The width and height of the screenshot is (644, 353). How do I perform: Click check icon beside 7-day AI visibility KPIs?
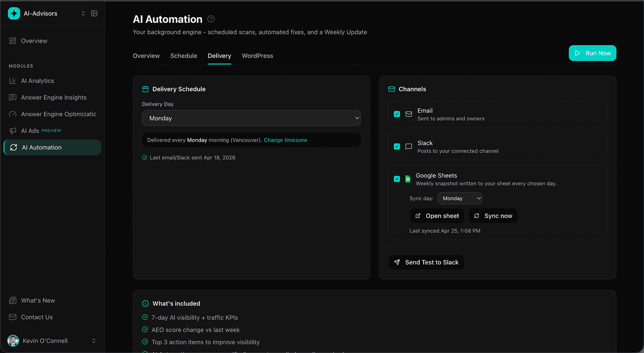click(145, 317)
